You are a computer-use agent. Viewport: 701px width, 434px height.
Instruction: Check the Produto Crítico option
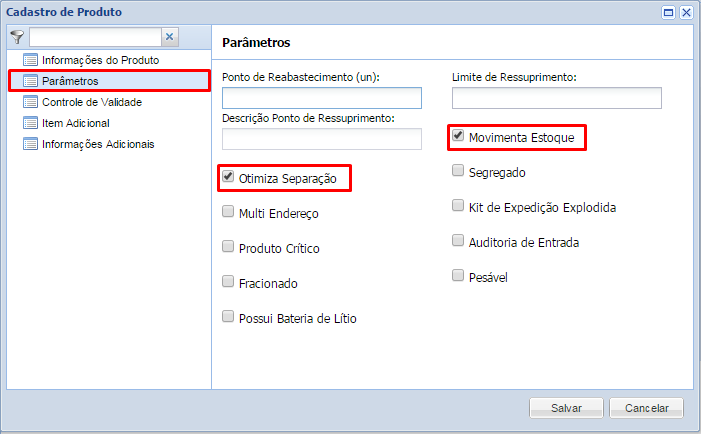tap(228, 247)
